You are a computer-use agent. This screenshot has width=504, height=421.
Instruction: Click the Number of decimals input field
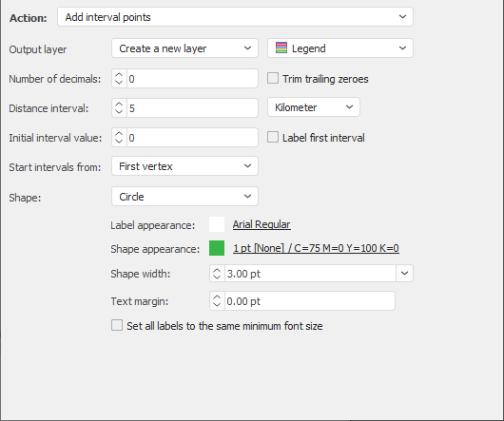(x=192, y=79)
